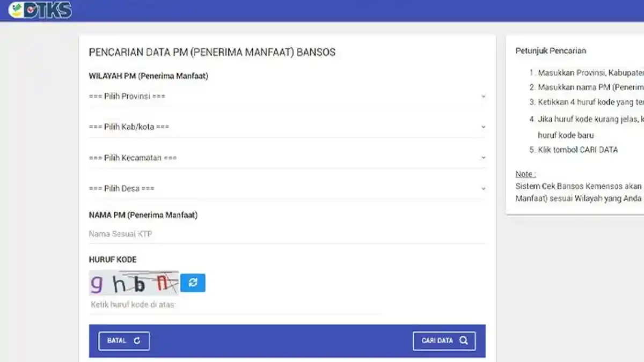The height and width of the screenshot is (362, 644).
Task: Click the DTKS logo in the header
Action: click(x=40, y=9)
